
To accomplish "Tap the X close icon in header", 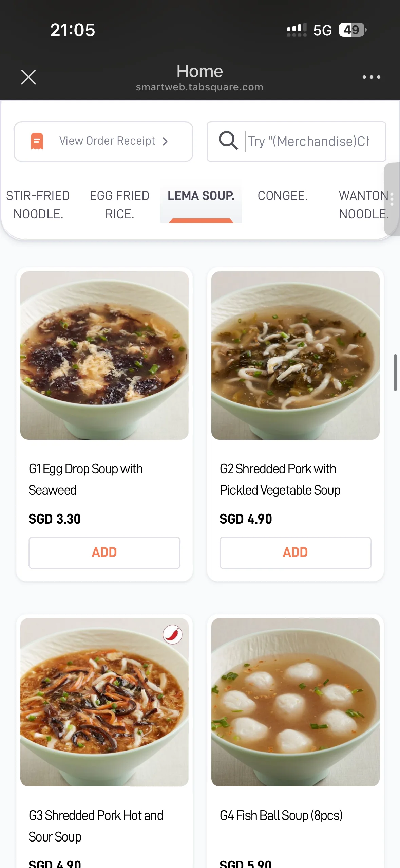I will [x=28, y=77].
